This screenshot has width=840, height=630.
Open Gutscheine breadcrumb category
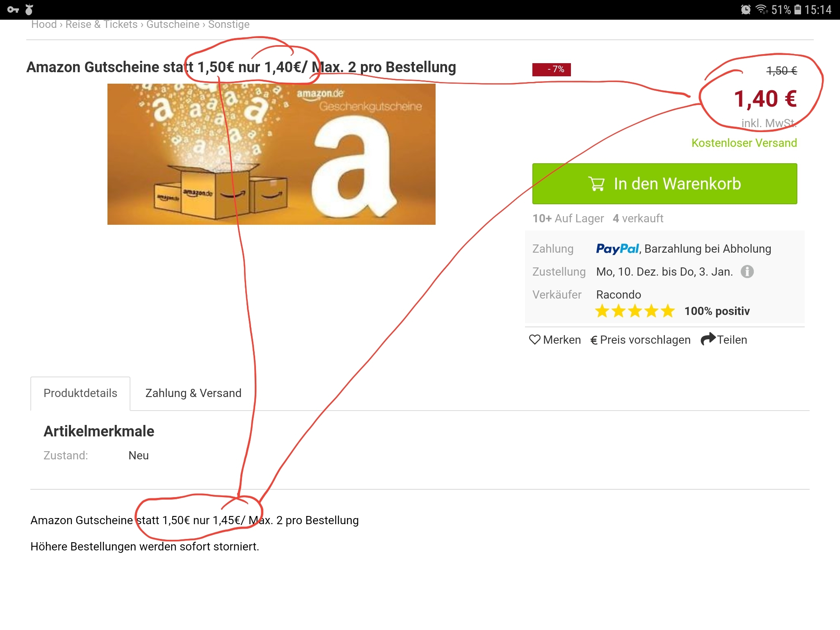[x=173, y=25]
